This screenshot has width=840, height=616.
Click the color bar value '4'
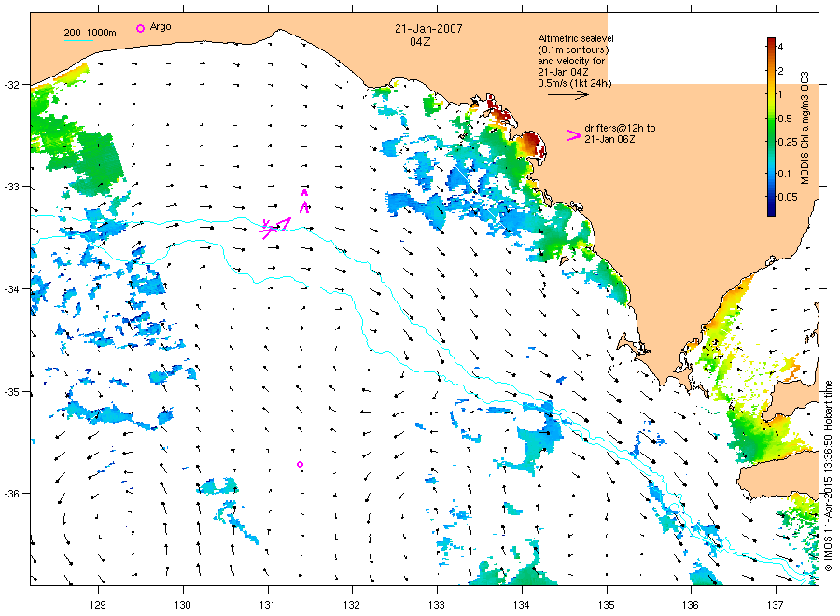tap(780, 48)
